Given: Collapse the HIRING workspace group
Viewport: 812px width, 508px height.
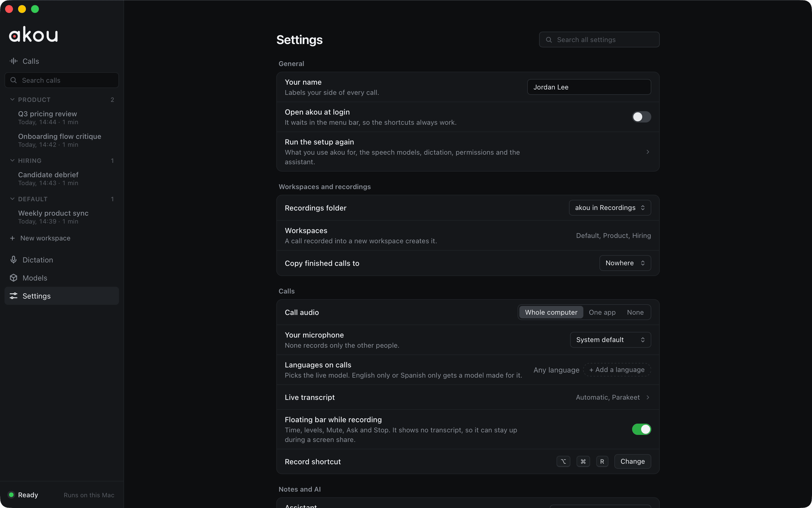Looking at the screenshot, I should (x=12, y=160).
